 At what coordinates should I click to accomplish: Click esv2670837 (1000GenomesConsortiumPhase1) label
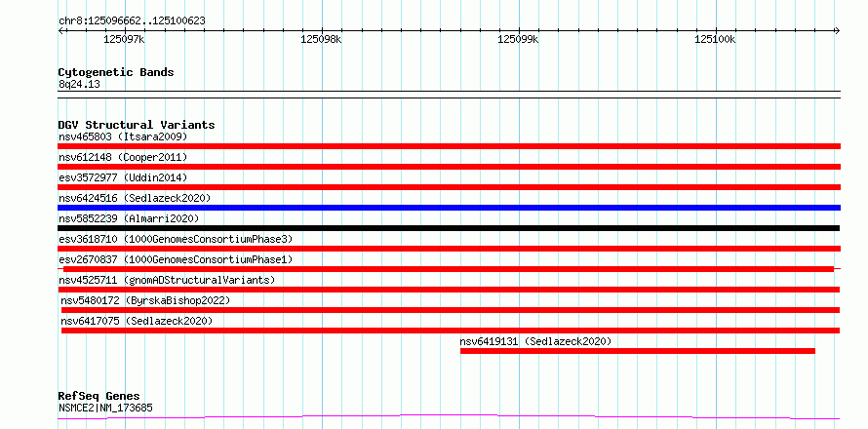(x=176, y=259)
